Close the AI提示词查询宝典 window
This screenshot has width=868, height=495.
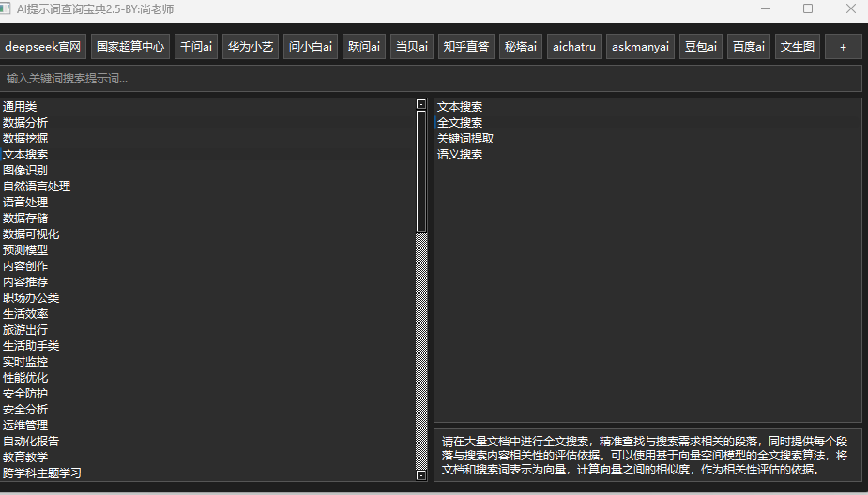(x=851, y=8)
